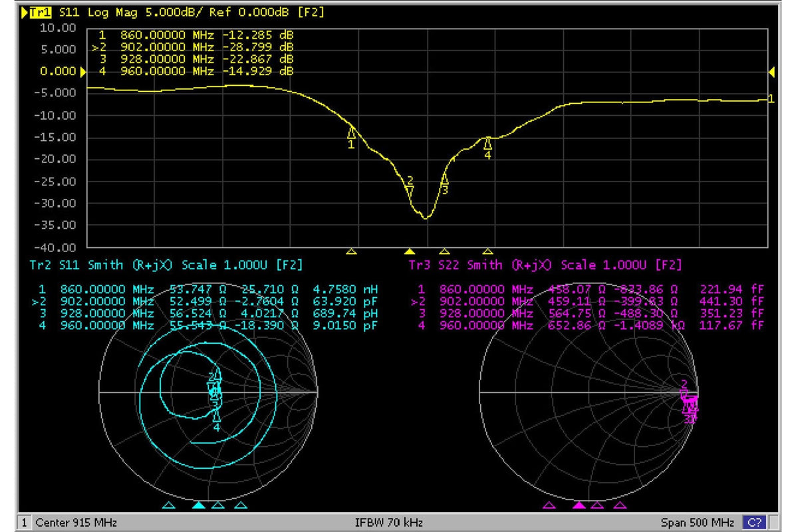Click the cyan 960 MHz triangle under Tr2 Smith chart
This screenshot has width=798, height=532.
tap(241, 505)
